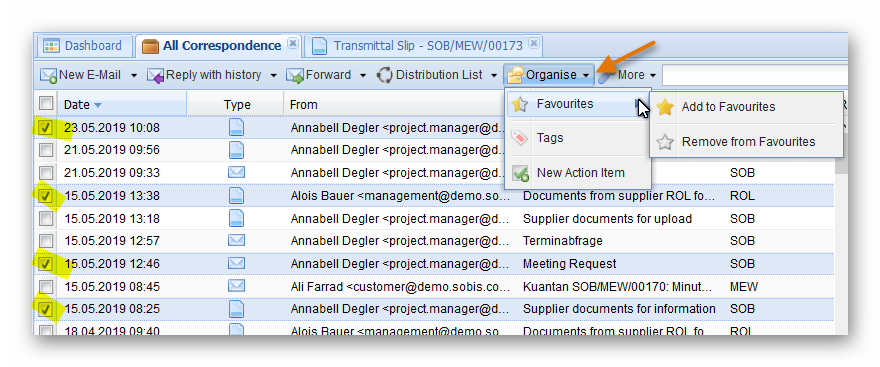
Task: Open Reply with history dropdown arrow
Action: [273, 76]
